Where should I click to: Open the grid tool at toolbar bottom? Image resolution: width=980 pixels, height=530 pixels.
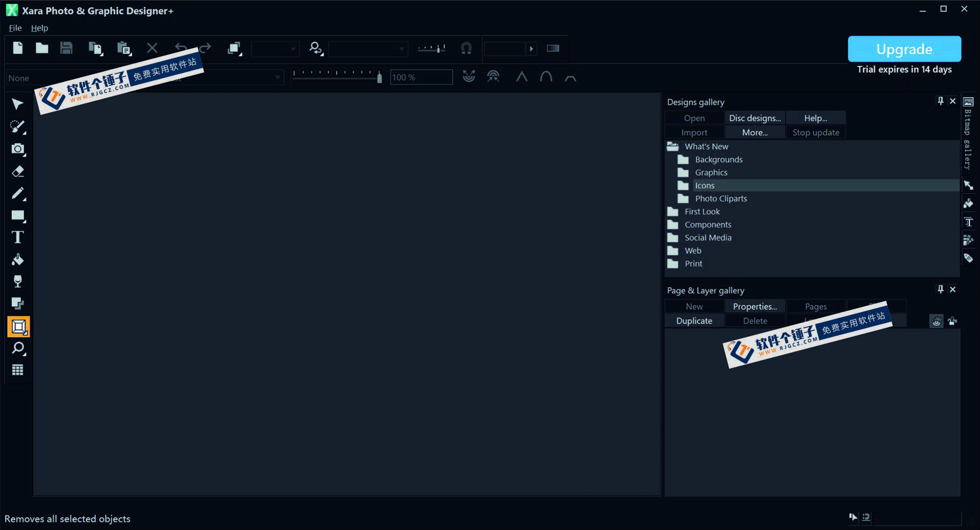point(18,370)
